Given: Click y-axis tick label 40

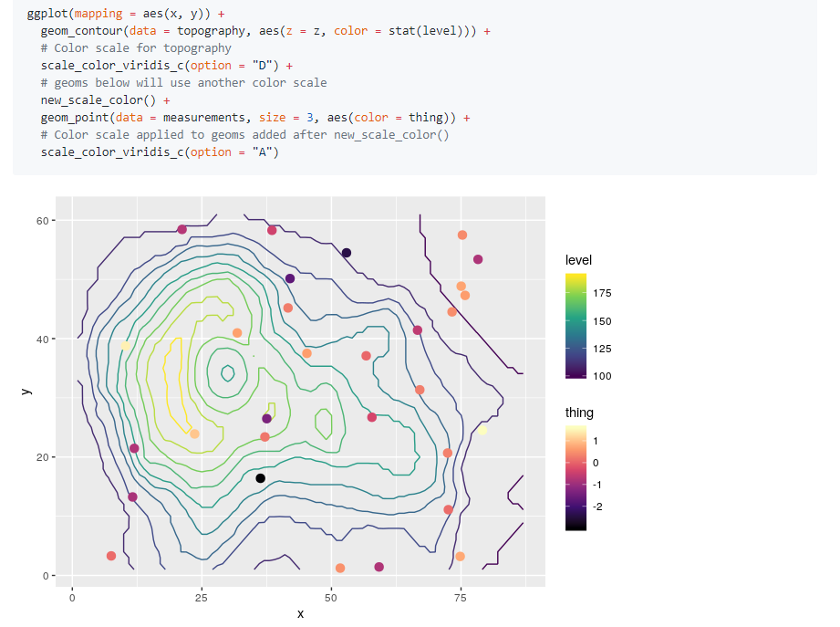Looking at the screenshot, I should coord(42,340).
